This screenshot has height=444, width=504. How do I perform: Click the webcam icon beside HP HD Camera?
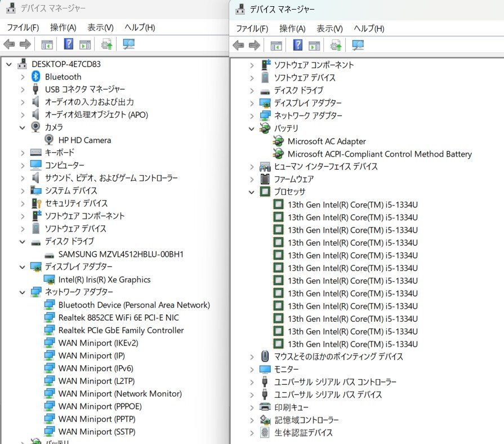49,140
